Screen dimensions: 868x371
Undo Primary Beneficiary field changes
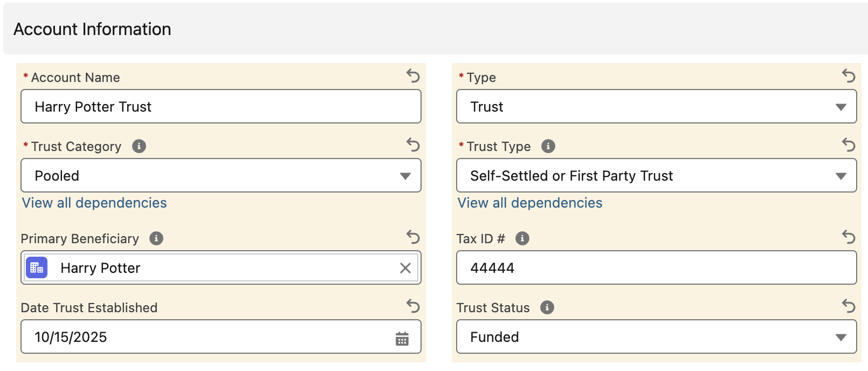tap(413, 237)
